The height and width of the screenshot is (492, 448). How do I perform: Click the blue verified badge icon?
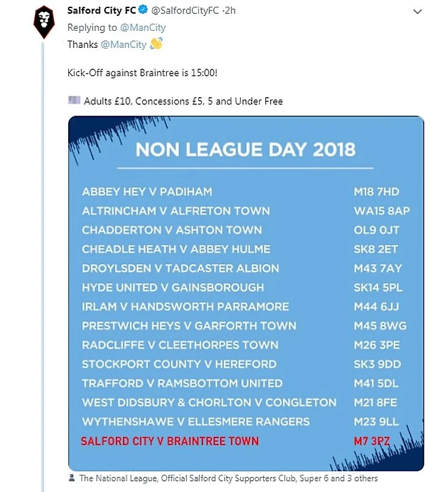(143, 10)
